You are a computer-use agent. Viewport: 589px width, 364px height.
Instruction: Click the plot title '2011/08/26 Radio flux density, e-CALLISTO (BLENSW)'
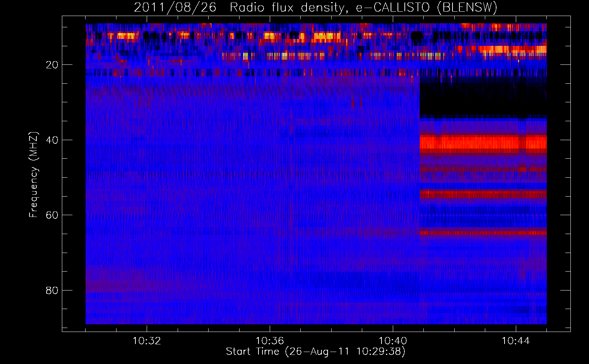316,7
